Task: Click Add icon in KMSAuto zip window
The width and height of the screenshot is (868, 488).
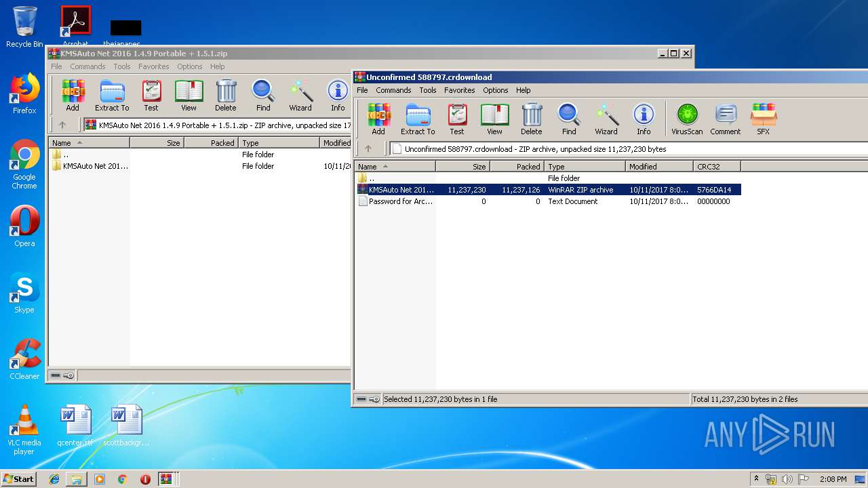Action: pyautogui.click(x=73, y=96)
